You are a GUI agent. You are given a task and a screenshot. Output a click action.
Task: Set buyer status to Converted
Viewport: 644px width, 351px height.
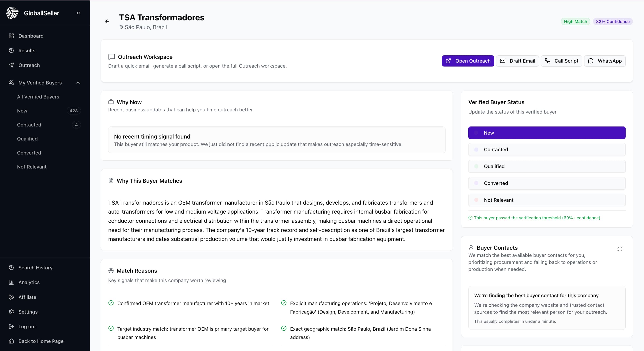coord(547,183)
